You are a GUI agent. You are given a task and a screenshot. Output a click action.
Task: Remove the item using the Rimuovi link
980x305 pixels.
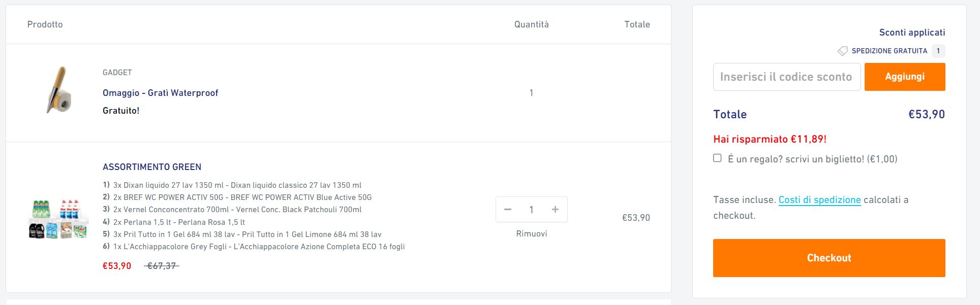pyautogui.click(x=531, y=234)
